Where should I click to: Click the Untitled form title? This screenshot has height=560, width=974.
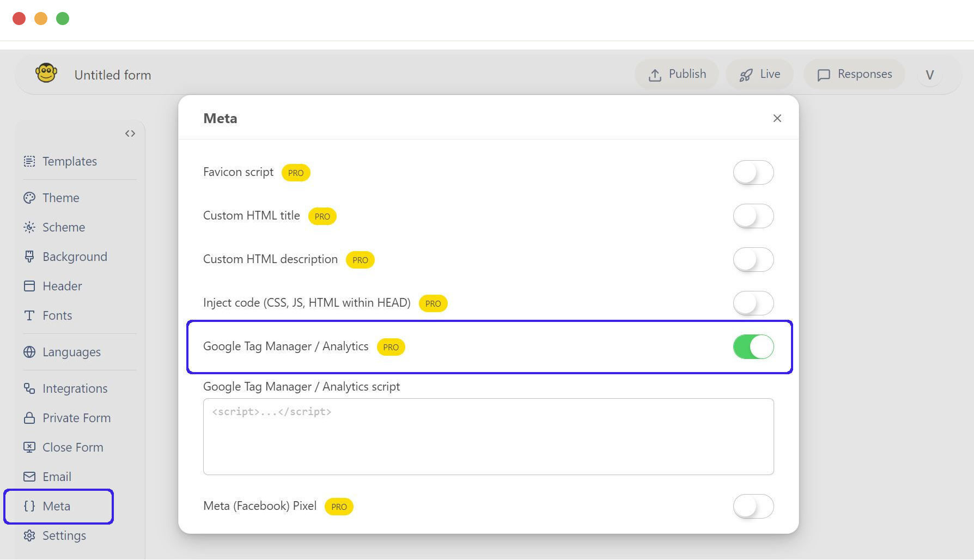click(113, 75)
